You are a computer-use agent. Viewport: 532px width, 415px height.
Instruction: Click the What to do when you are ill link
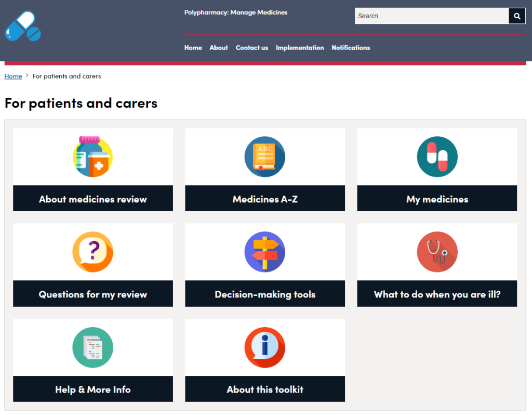(436, 294)
